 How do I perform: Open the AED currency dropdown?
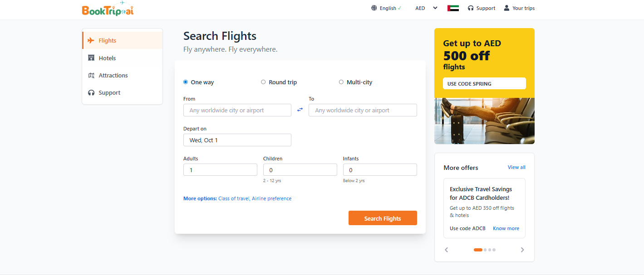(x=426, y=8)
